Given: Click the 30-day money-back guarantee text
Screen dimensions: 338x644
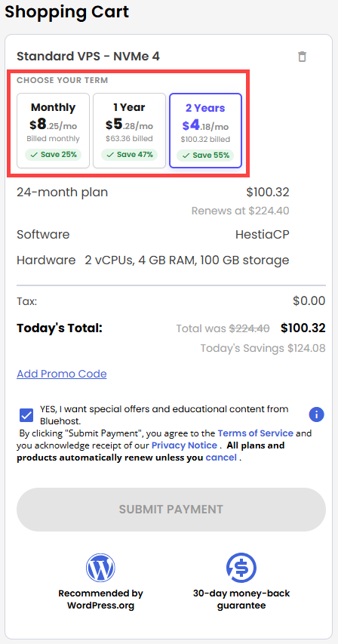Looking at the screenshot, I should click(x=241, y=599).
